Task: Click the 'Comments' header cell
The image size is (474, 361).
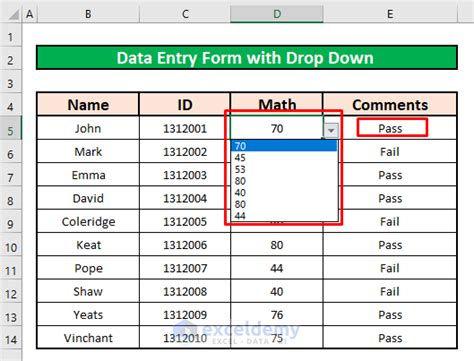Action: (x=390, y=105)
